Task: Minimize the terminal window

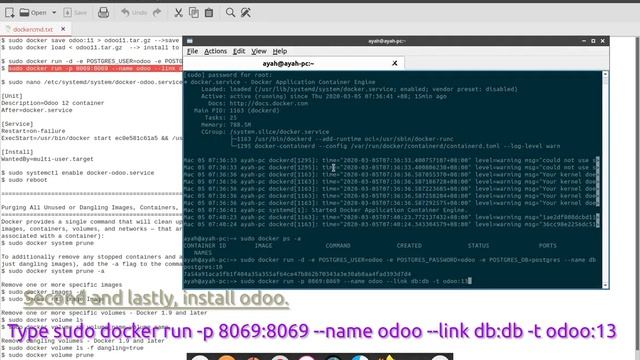Action: tap(584, 41)
